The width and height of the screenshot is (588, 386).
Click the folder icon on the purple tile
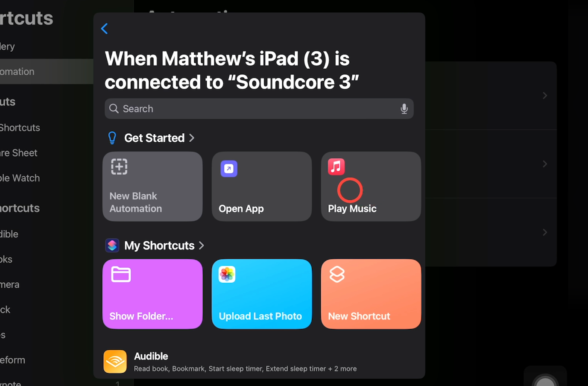pos(121,274)
